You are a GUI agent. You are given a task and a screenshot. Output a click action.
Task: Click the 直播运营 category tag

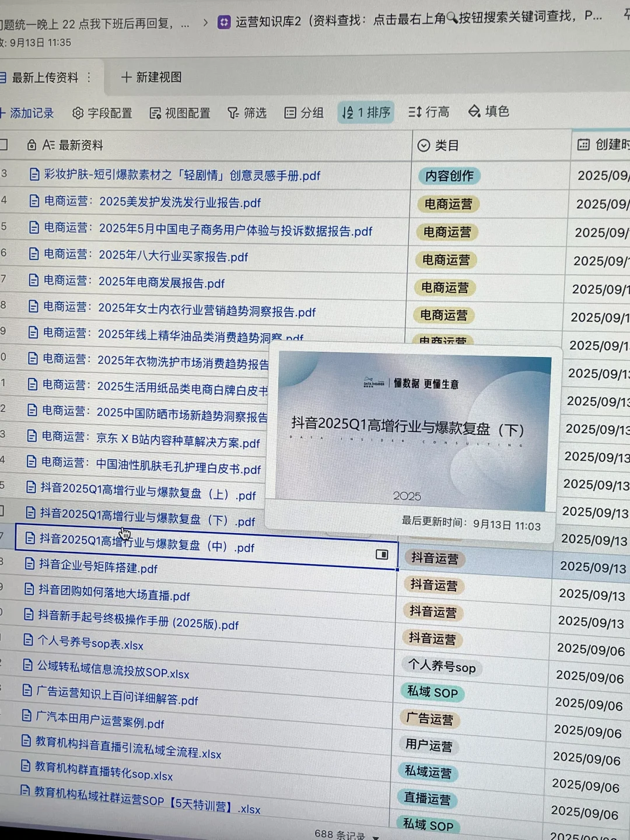pos(427,799)
